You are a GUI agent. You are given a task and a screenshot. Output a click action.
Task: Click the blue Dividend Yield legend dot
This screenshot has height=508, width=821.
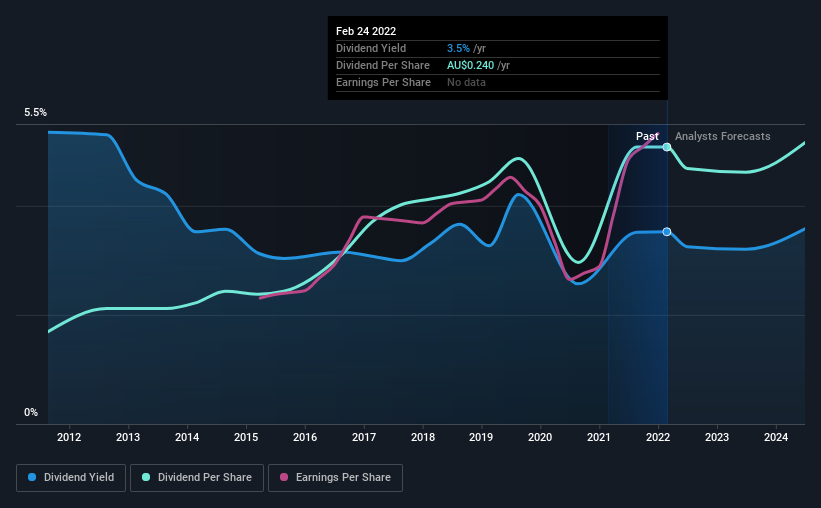[x=32, y=477]
